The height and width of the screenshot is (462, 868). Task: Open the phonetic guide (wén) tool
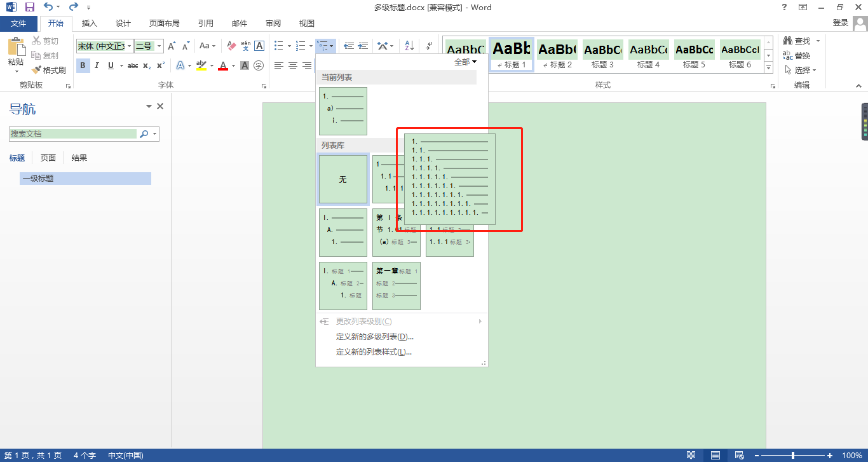(245, 46)
